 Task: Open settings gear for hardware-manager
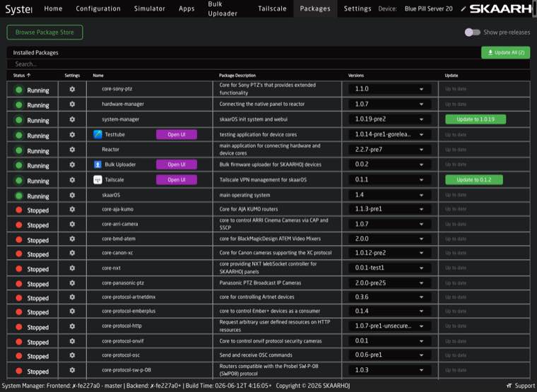point(72,104)
